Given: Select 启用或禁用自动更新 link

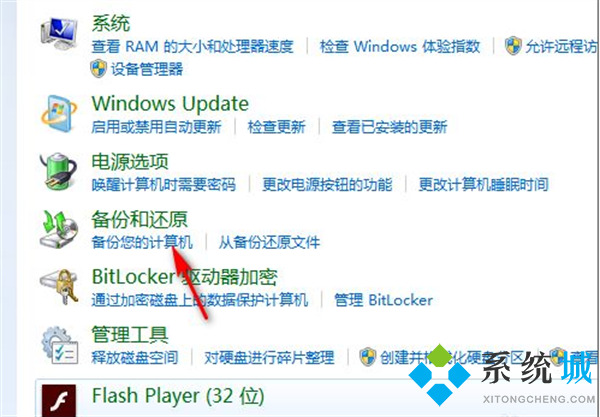Looking at the screenshot, I should (157, 127).
